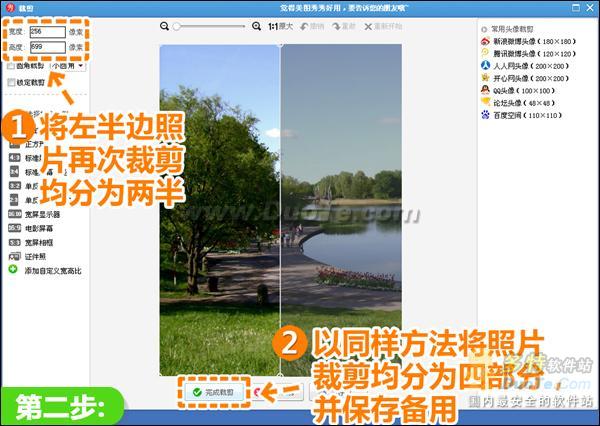The height and width of the screenshot is (426, 600).
Task: Click the green checkmark on 完成裁剪
Action: pos(197,392)
